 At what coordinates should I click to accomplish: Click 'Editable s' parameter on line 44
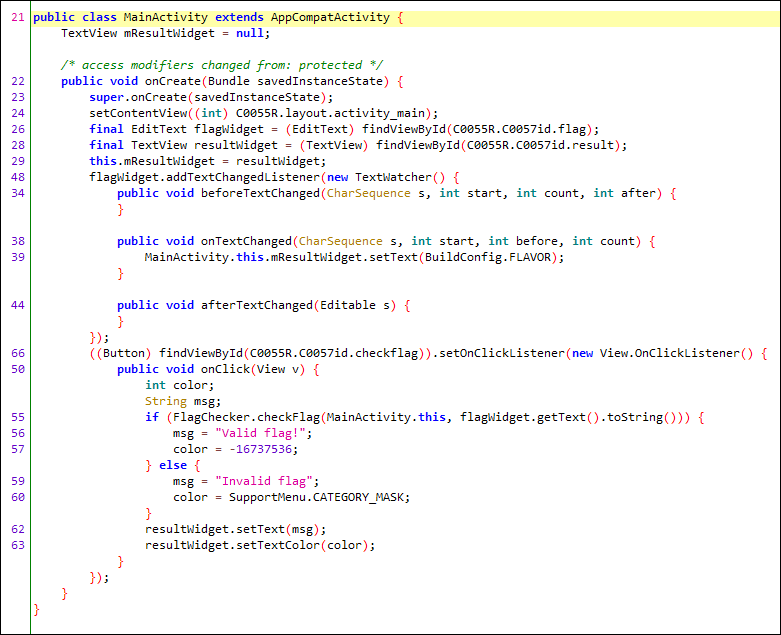[355, 305]
